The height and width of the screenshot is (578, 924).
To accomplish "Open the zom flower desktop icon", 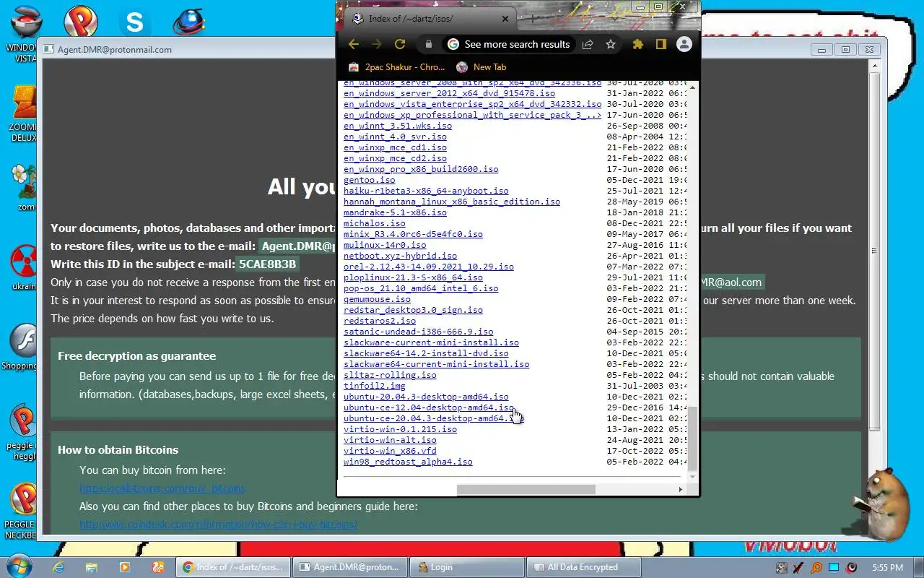I will point(25,187).
